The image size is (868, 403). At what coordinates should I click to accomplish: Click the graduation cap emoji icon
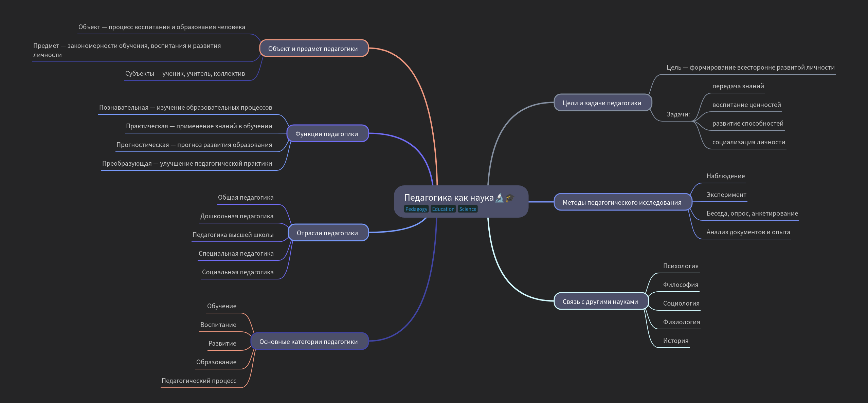coord(509,198)
